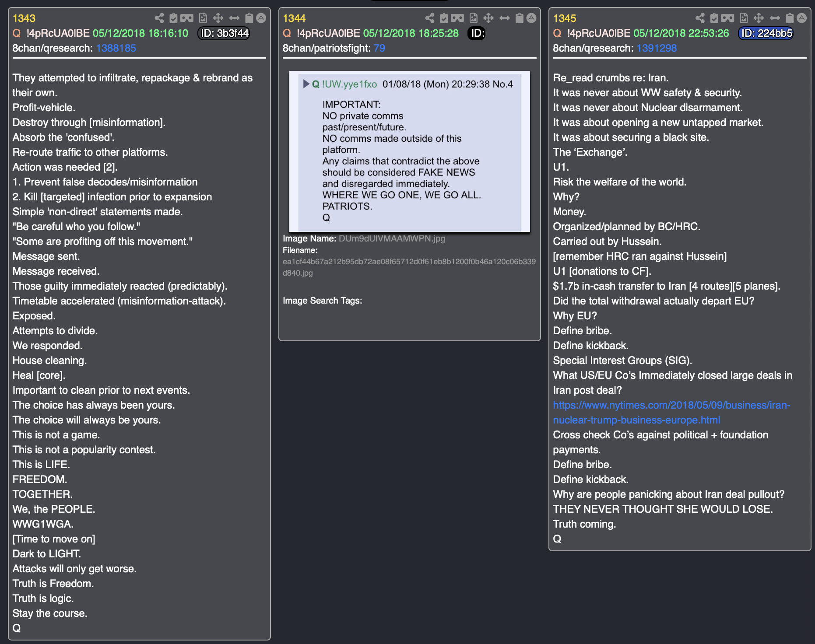Image resolution: width=815 pixels, height=644 pixels.
Task: Click the circular A icon on post 1343
Action: tap(261, 18)
